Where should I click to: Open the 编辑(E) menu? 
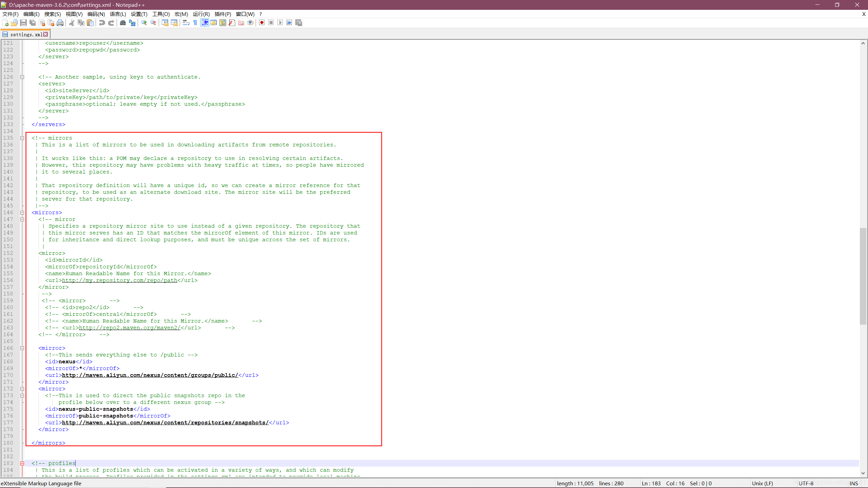32,14
